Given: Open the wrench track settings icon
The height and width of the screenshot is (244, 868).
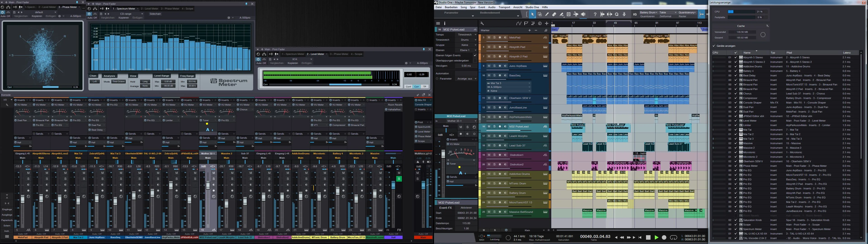Looking at the screenshot, I should [x=482, y=23].
